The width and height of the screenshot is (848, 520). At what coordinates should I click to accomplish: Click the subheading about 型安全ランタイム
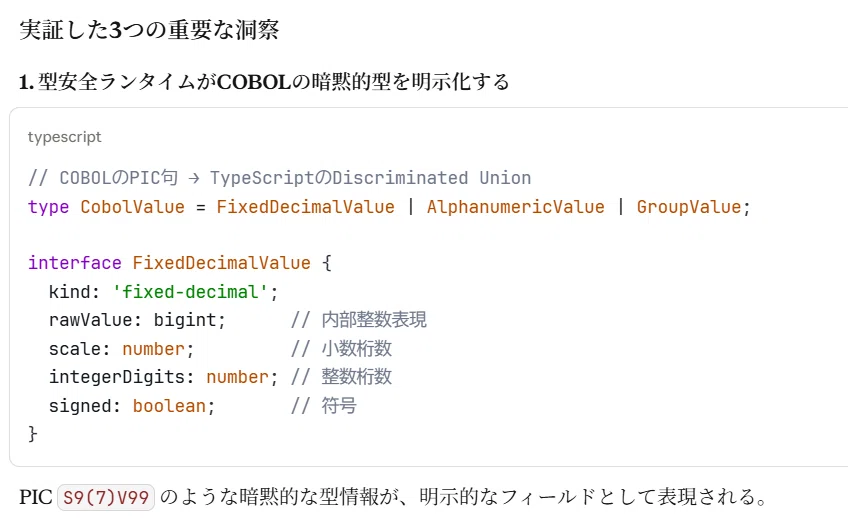pyautogui.click(x=264, y=82)
